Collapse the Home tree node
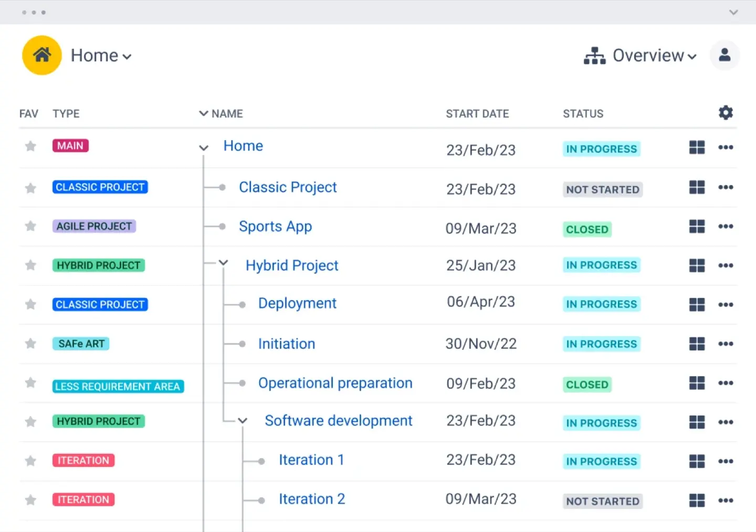Image resolution: width=756 pixels, height=532 pixels. pos(203,148)
